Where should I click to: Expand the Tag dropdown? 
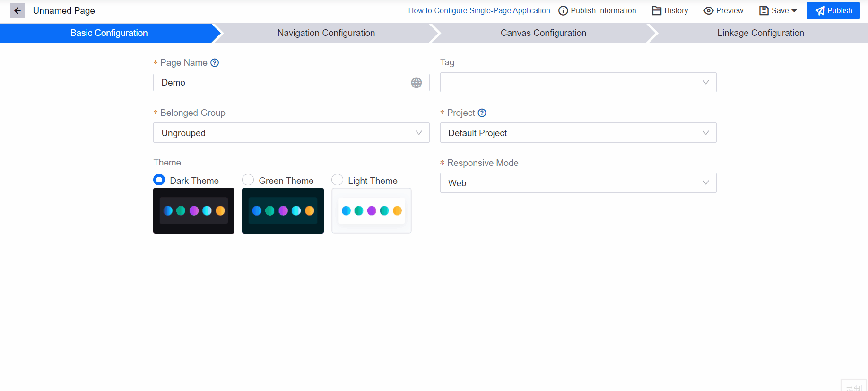point(578,82)
